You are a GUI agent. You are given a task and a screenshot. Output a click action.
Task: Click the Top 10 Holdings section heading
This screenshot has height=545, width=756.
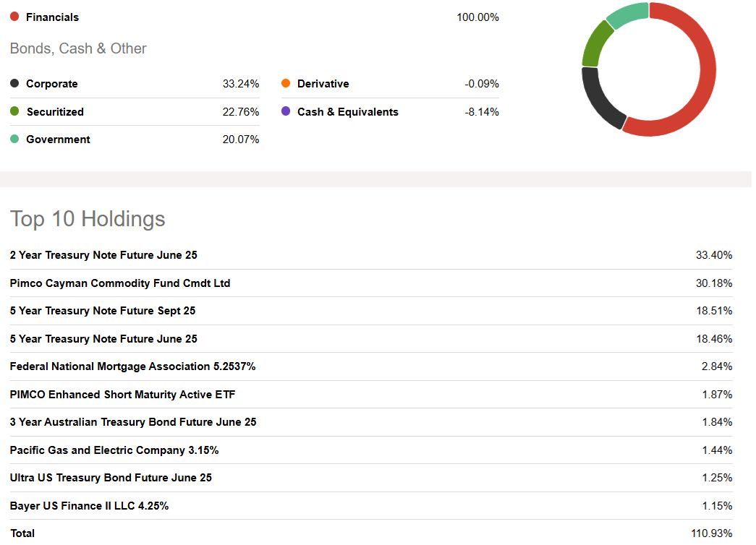pyautogui.click(x=87, y=219)
